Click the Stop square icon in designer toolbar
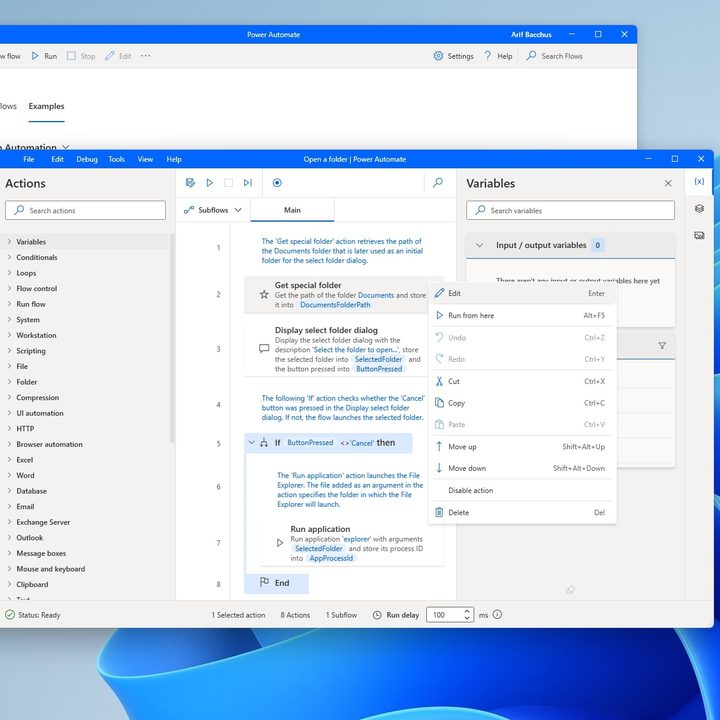720x720 pixels. pyautogui.click(x=228, y=183)
